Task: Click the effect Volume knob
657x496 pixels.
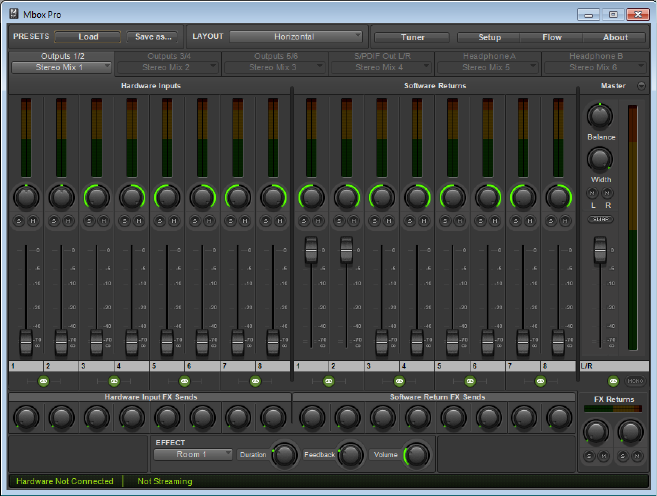Action: click(417, 455)
